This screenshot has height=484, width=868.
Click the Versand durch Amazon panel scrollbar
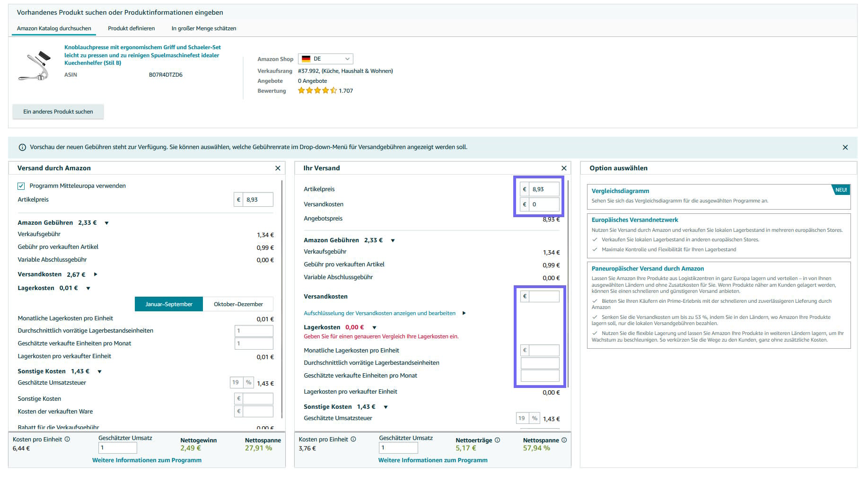pos(282,299)
